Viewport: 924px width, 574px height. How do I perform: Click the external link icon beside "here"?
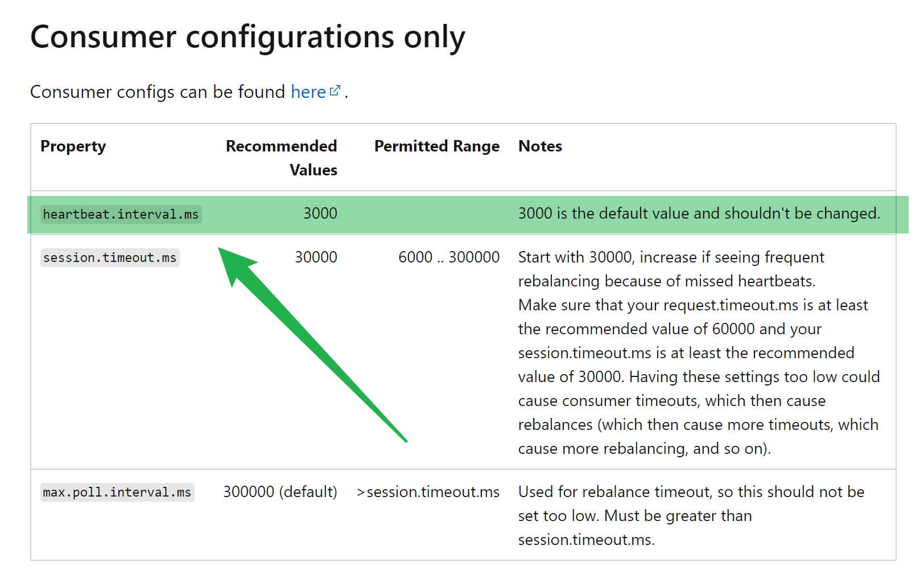pos(335,91)
